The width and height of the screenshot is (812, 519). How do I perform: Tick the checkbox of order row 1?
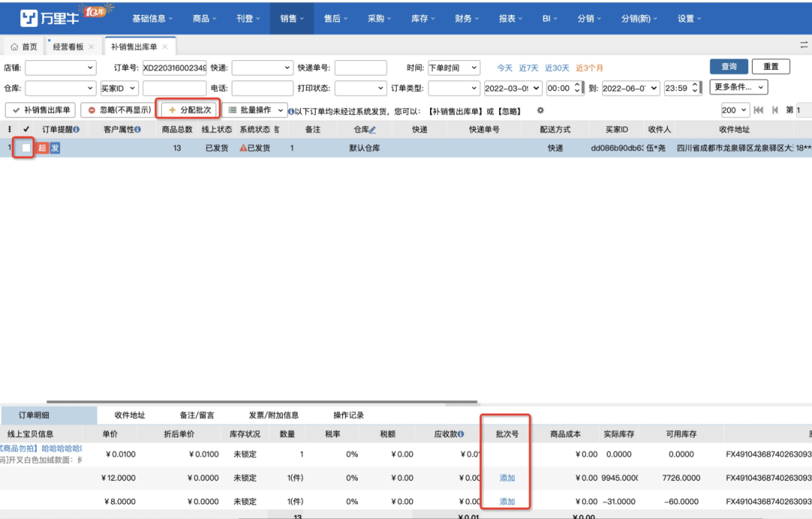[26, 148]
